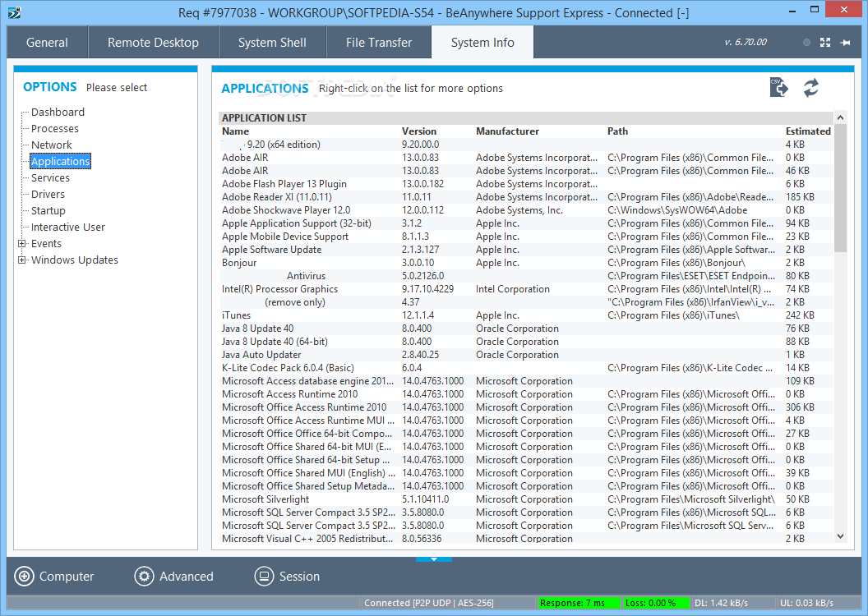Screen dimensions: 868x616
Task: Select Microsoft Office Access Runtime 2010 row
Action: pos(526,407)
